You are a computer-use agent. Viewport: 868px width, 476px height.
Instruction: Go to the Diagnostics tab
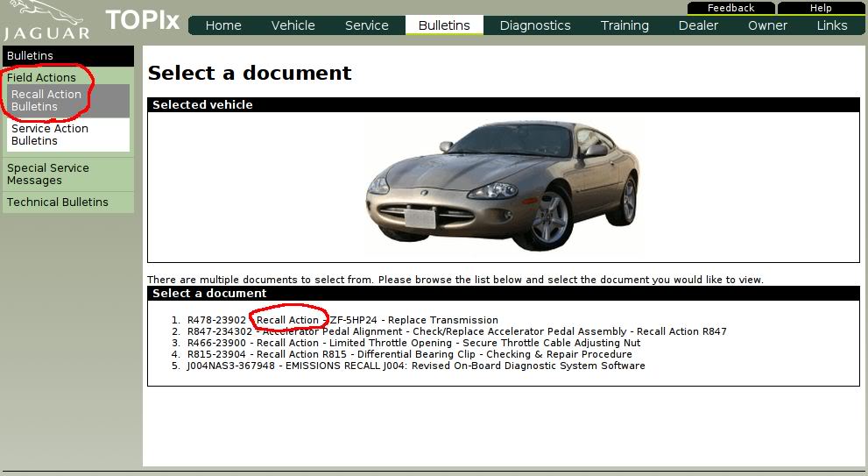click(535, 25)
